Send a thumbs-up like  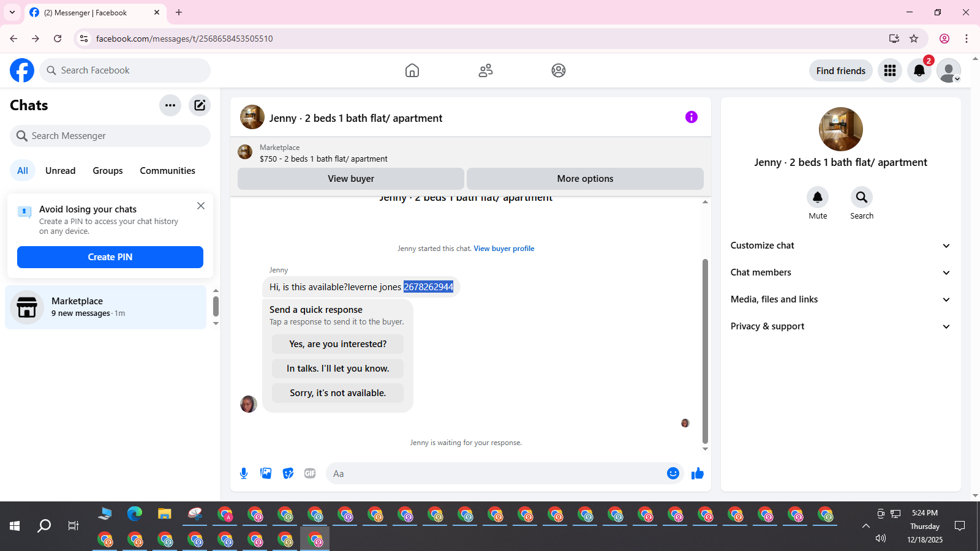(698, 473)
